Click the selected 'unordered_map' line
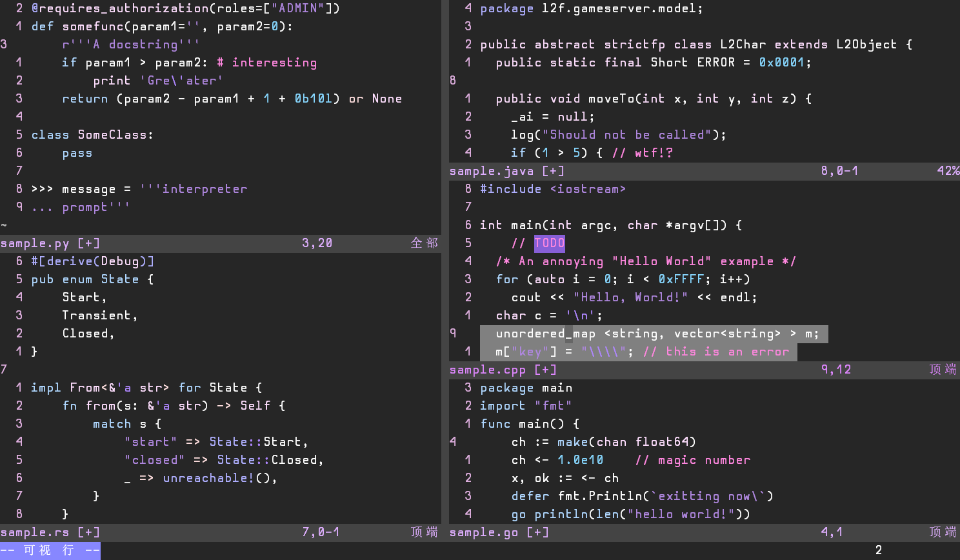Viewport: 960px width, 560px height. click(654, 334)
